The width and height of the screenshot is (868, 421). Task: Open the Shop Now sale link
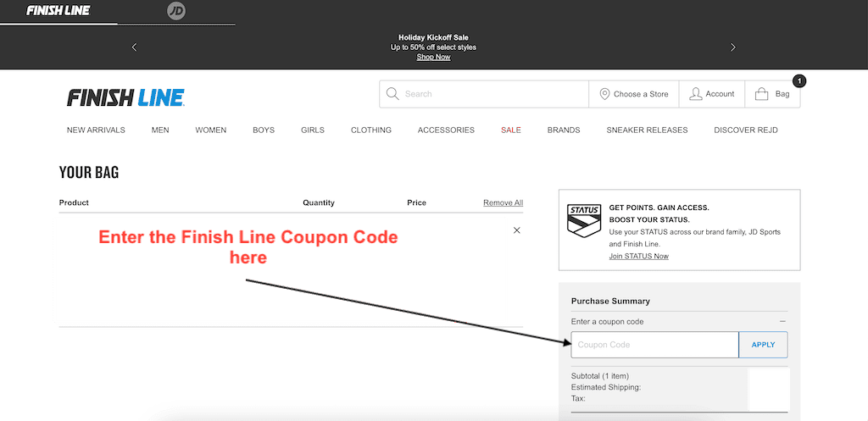tap(433, 57)
